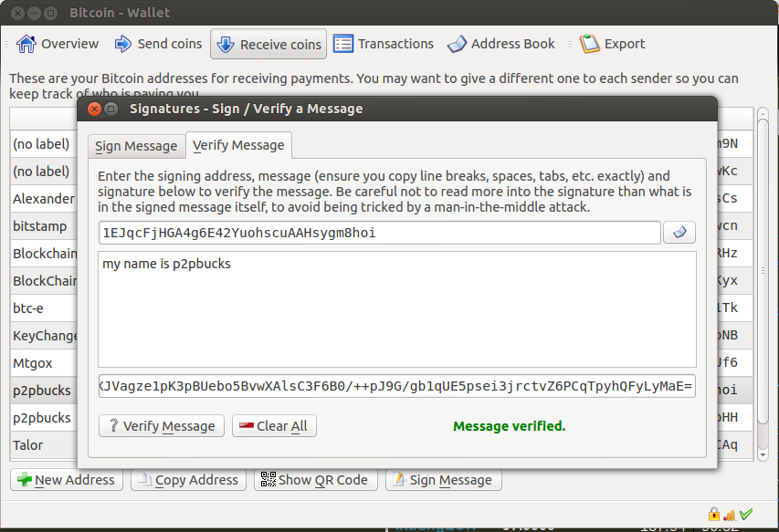Click the network signal bars icon
Image resolution: width=779 pixels, height=532 pixels.
pyautogui.click(x=730, y=516)
